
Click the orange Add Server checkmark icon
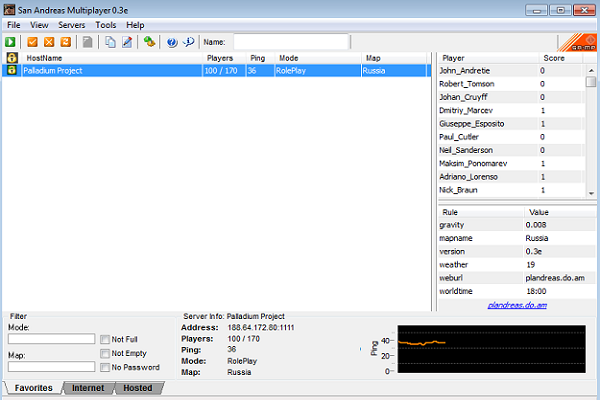(x=33, y=42)
